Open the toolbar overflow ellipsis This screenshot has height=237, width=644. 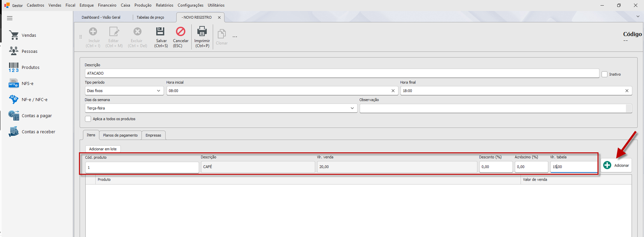[x=235, y=37]
